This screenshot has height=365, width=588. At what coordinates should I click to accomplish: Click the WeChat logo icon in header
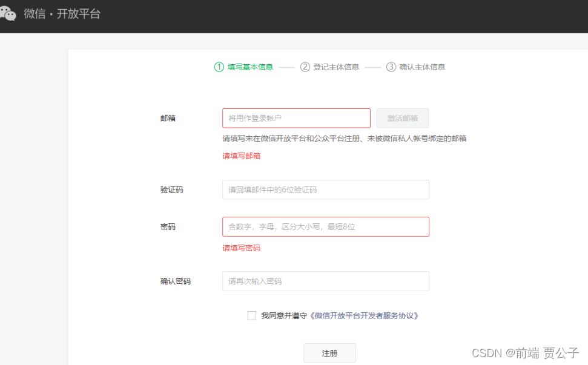point(7,13)
